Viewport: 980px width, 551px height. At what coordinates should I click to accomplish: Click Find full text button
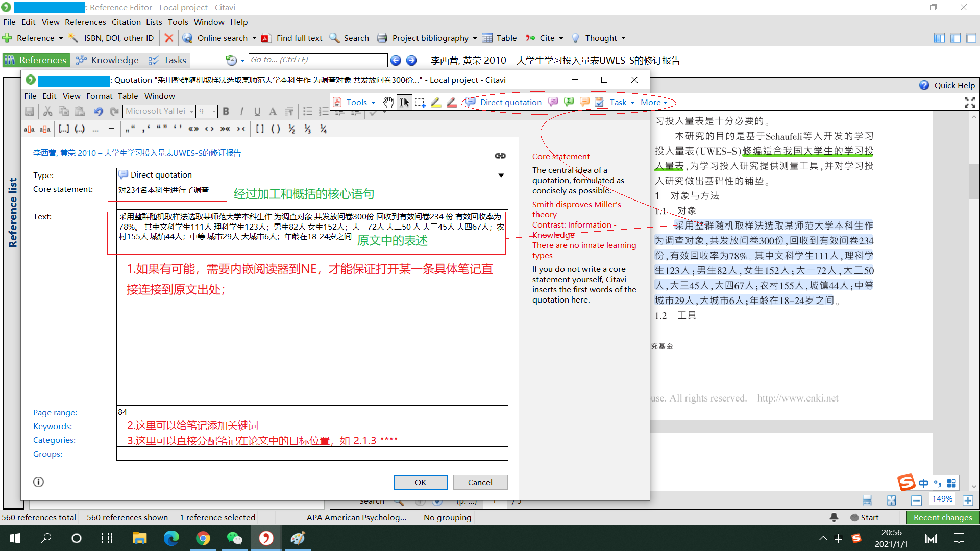(292, 38)
